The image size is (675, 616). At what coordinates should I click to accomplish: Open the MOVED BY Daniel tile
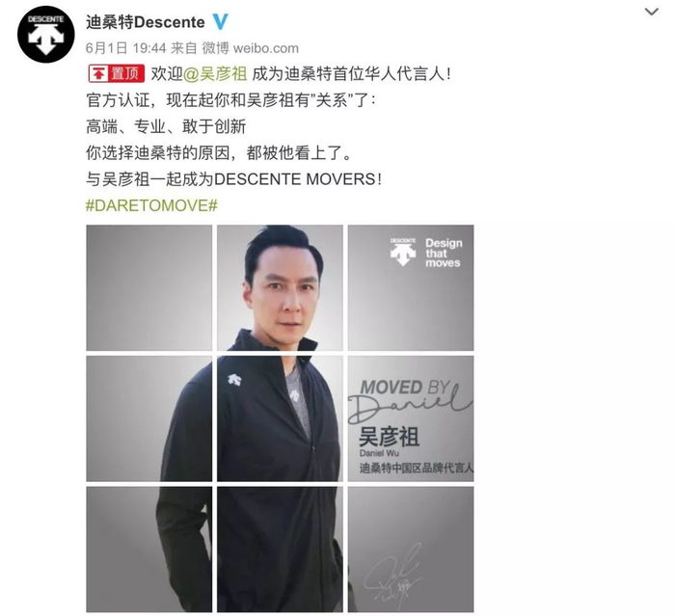[x=411, y=418]
